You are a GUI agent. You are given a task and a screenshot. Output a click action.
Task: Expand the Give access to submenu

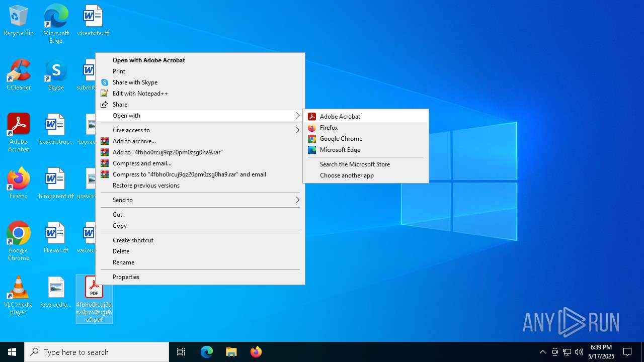200,130
